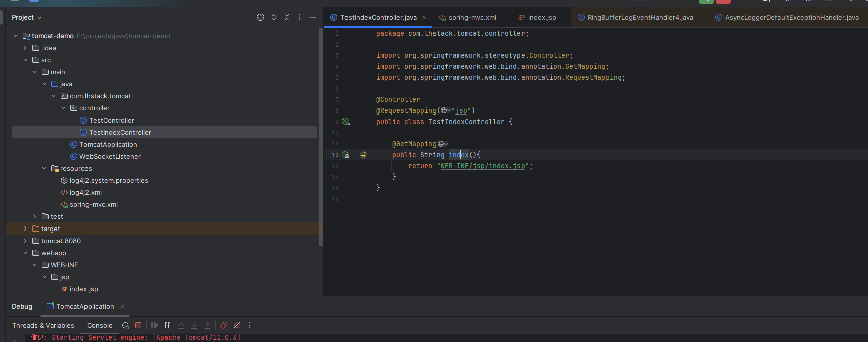The image size is (868, 342).
Task: Select log4j2.xml in resources
Action: (x=85, y=193)
